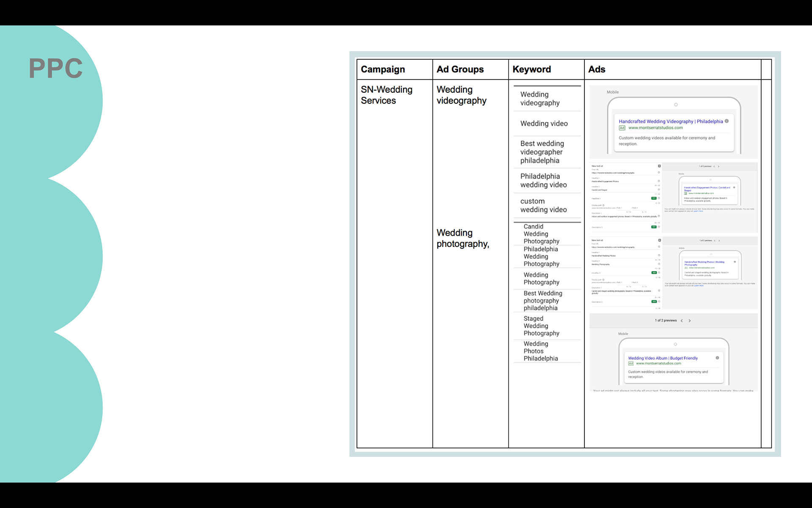Select keyword 'Wedding videography' in Keyword column
This screenshot has width=812, height=508.
pyautogui.click(x=540, y=99)
